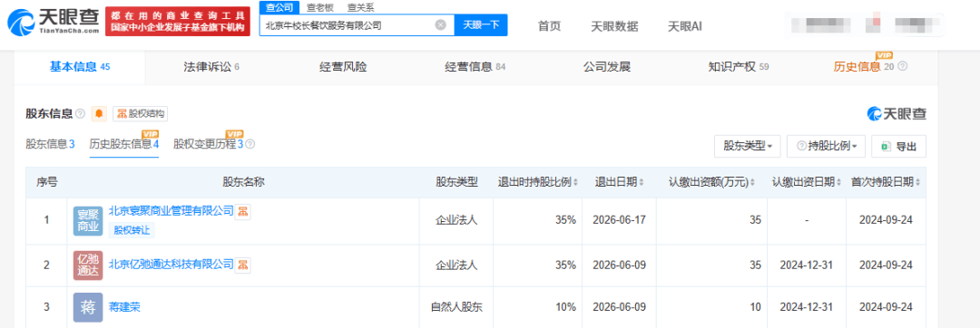Switch to the 法律诉讼 tab
This screenshot has width=980, height=328.
tap(211, 67)
